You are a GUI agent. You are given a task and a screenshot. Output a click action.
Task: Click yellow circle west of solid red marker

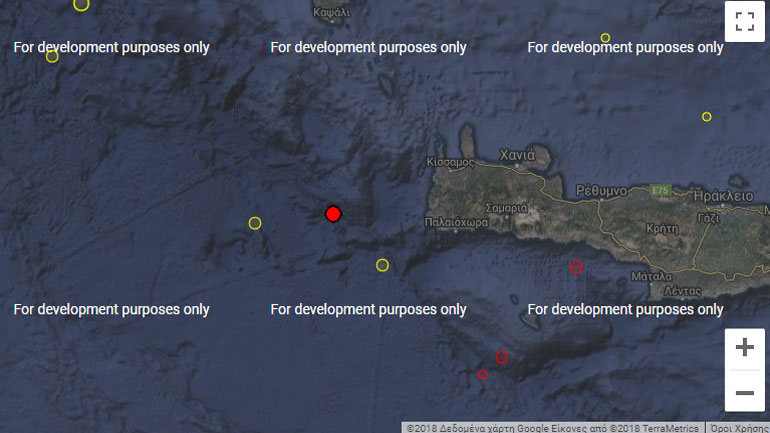point(255,223)
